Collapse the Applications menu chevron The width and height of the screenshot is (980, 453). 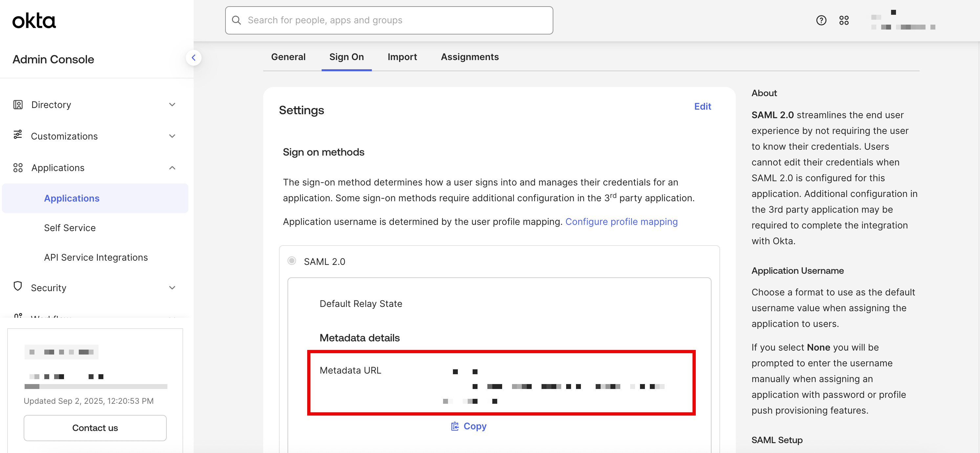coord(172,168)
